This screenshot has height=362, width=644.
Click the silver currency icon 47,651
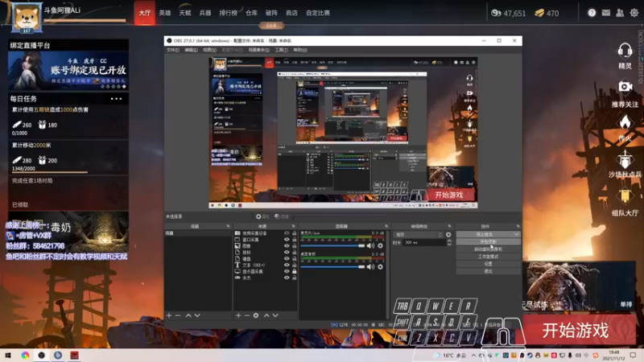496,13
